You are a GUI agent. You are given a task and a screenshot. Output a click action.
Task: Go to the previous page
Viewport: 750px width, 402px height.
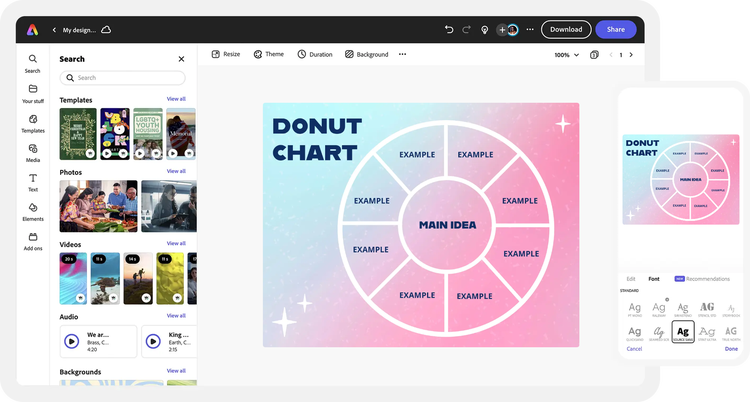[x=611, y=55]
